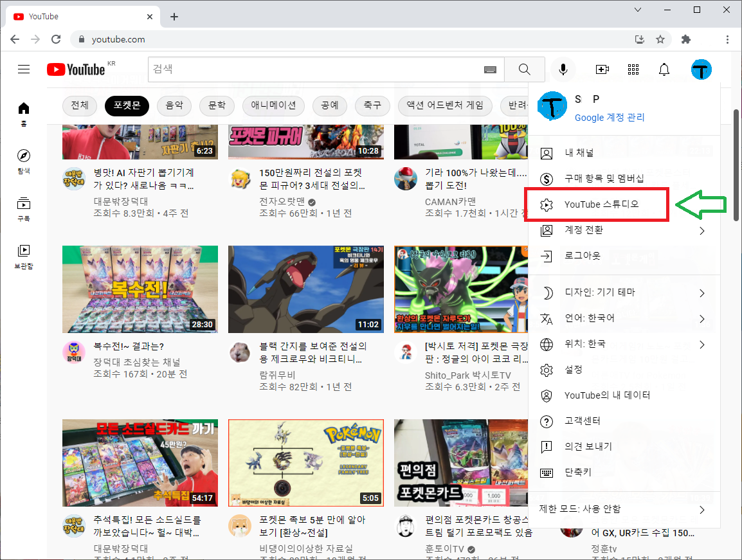The image size is (742, 560).
Task: Open the YouTube hamburger guide menu
Action: 24,69
